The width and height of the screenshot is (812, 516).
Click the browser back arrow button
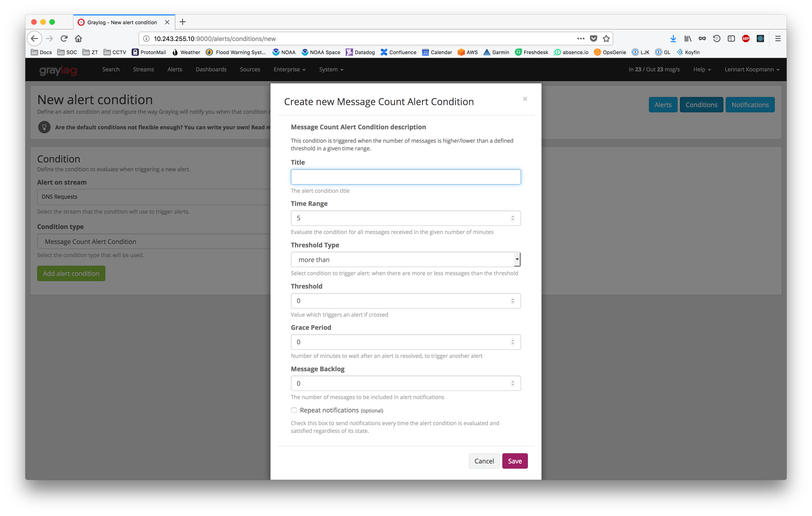35,39
